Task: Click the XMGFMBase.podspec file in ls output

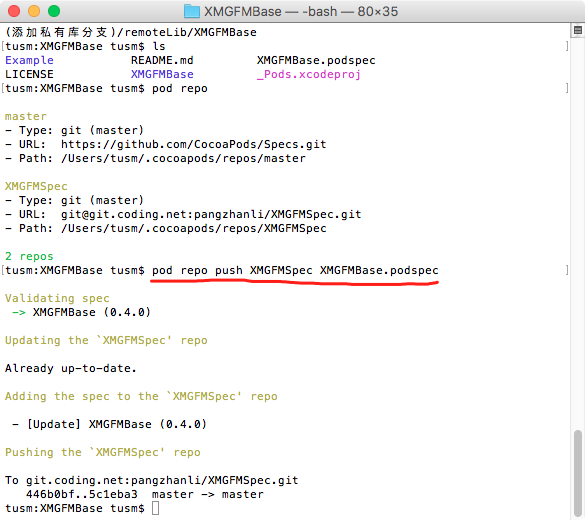Action: pyautogui.click(x=316, y=60)
